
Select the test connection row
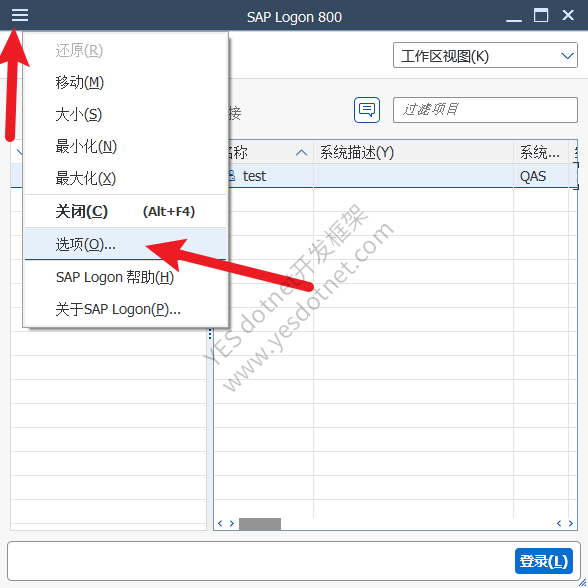(395, 176)
